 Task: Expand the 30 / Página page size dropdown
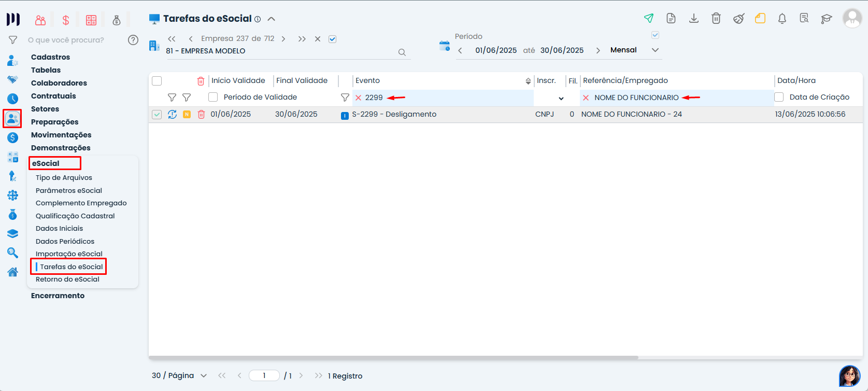tap(203, 376)
